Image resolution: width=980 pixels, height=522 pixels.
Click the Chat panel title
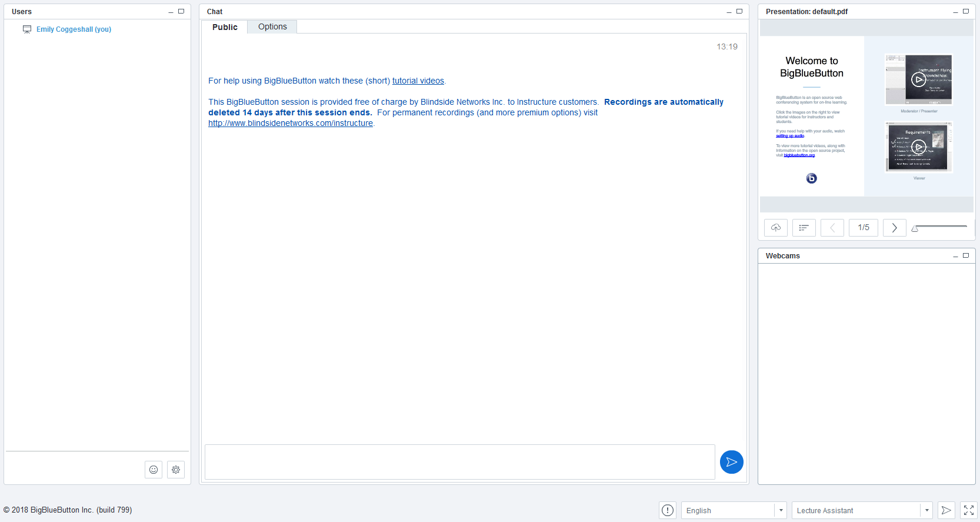pyautogui.click(x=215, y=12)
